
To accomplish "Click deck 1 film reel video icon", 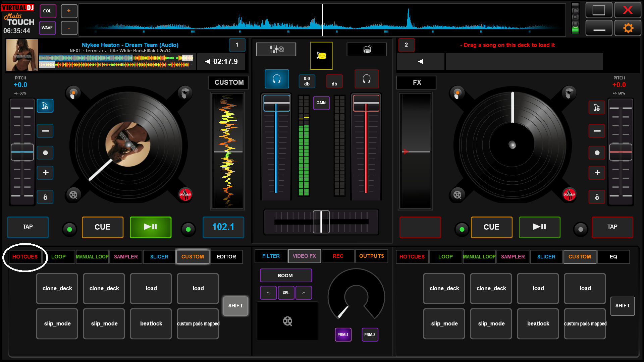I will click(73, 195).
